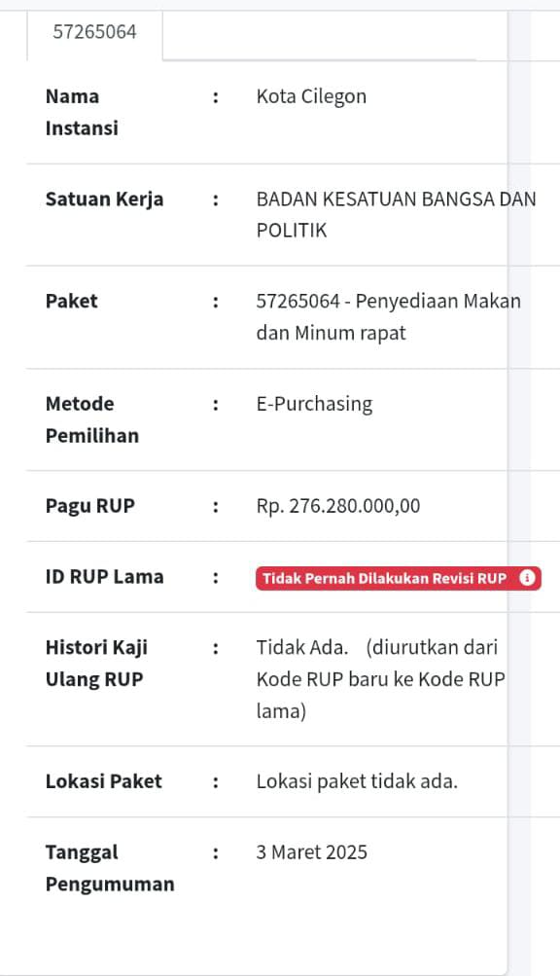Image resolution: width=560 pixels, height=976 pixels.
Task: Click the Tidak Ada. histori kaji ulang text
Action: [301, 648]
